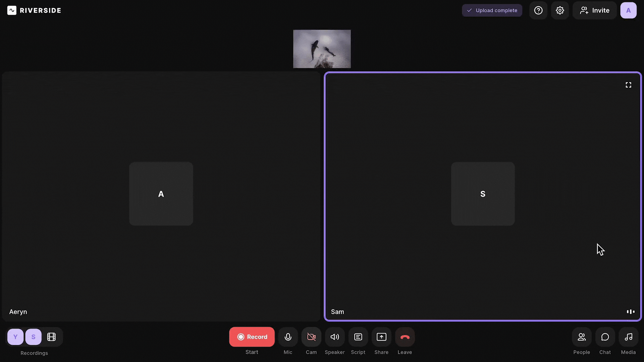
Task: Click the Sam name label
Action: pyautogui.click(x=337, y=312)
